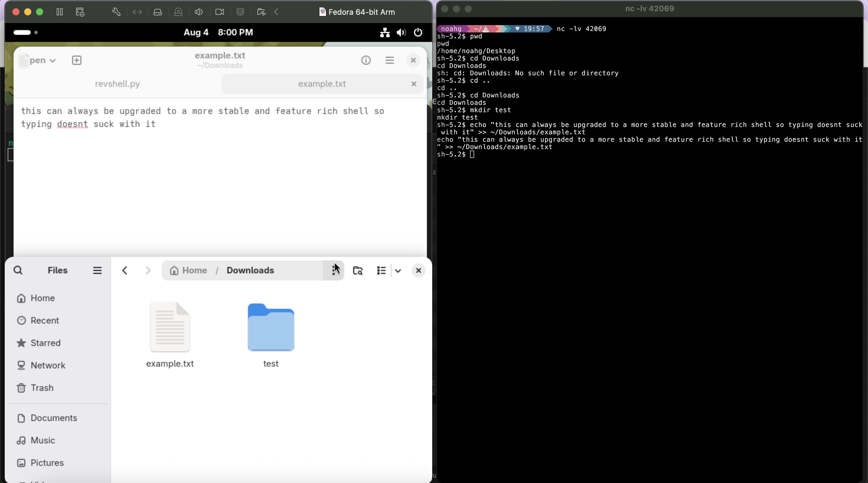The height and width of the screenshot is (483, 868).
Task: Pause the virtual machine
Action: [x=59, y=12]
